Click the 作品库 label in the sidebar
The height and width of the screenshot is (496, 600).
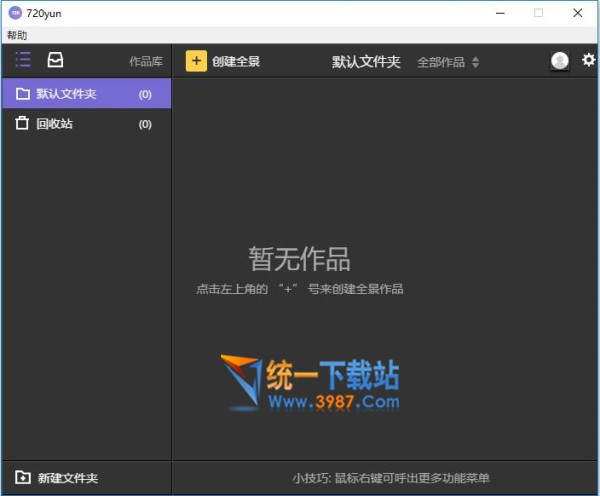[145, 62]
